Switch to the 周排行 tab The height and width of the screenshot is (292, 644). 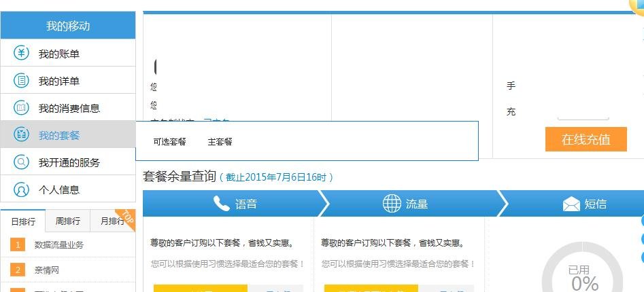[68, 221]
